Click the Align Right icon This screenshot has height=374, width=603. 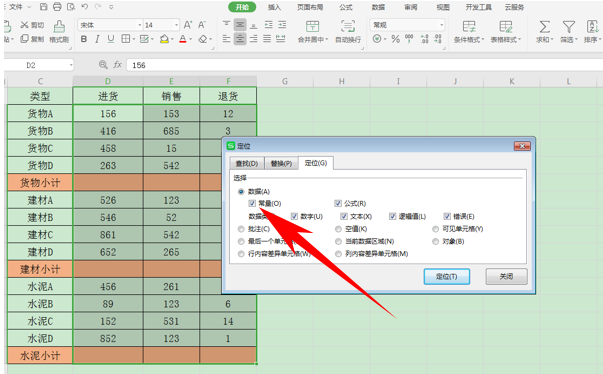(253, 39)
